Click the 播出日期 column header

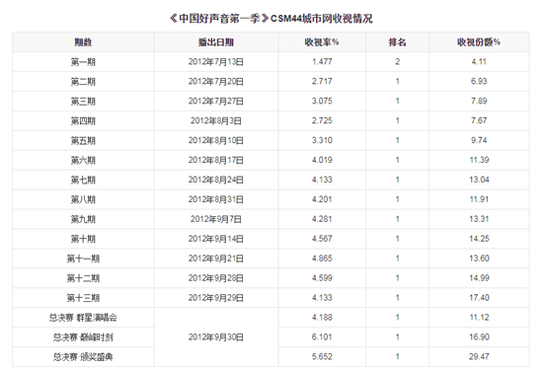click(216, 42)
